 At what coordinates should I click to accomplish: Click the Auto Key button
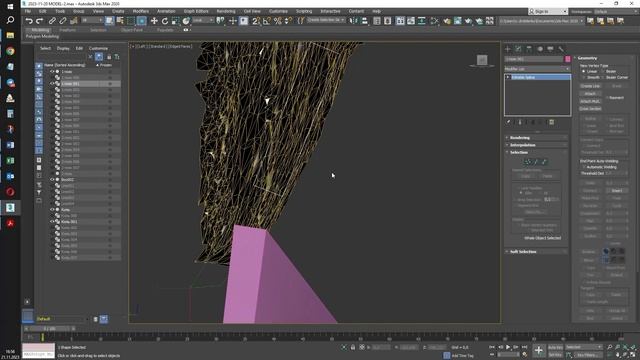[x=555, y=347]
